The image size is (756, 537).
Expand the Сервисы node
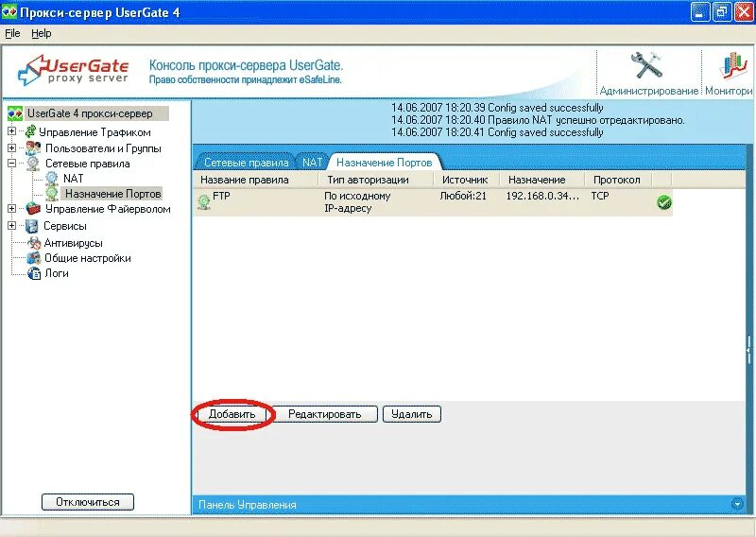click(x=11, y=225)
